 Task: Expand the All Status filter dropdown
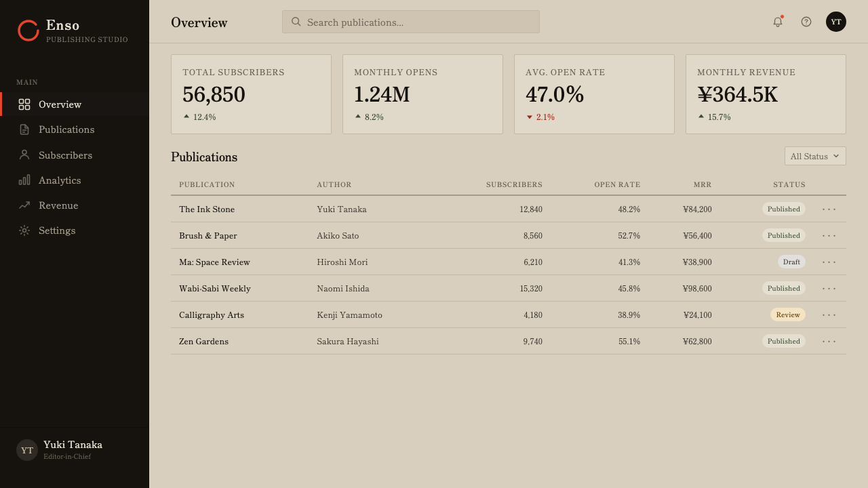click(815, 156)
